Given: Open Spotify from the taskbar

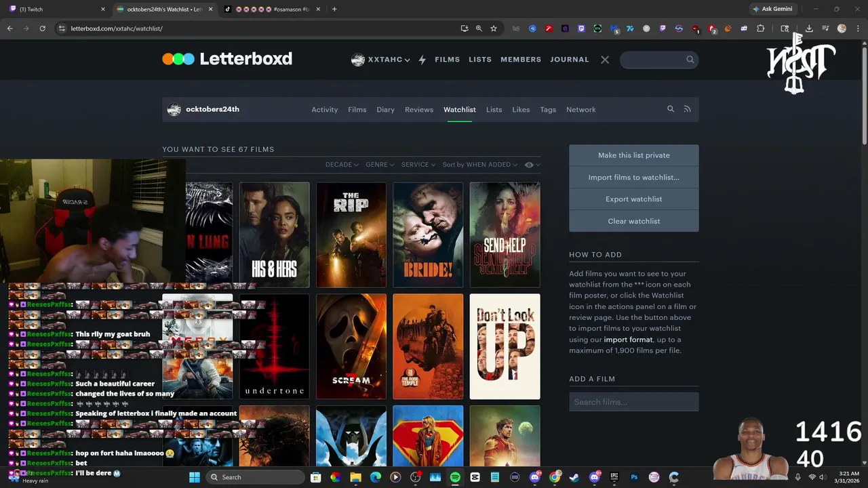Looking at the screenshot, I should tap(455, 477).
